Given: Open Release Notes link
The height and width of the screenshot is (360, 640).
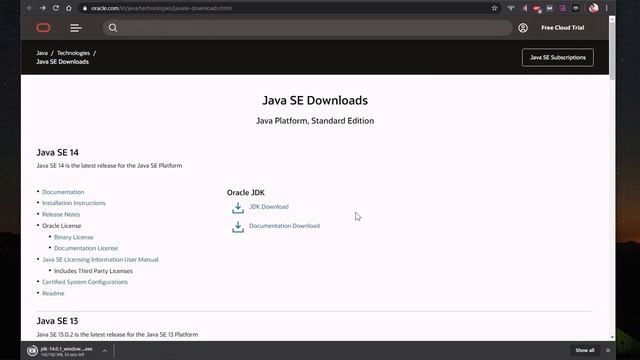Looking at the screenshot, I should point(61,214).
